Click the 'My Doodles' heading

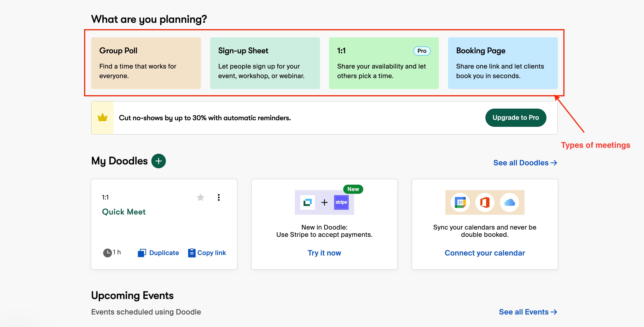pyautogui.click(x=119, y=161)
